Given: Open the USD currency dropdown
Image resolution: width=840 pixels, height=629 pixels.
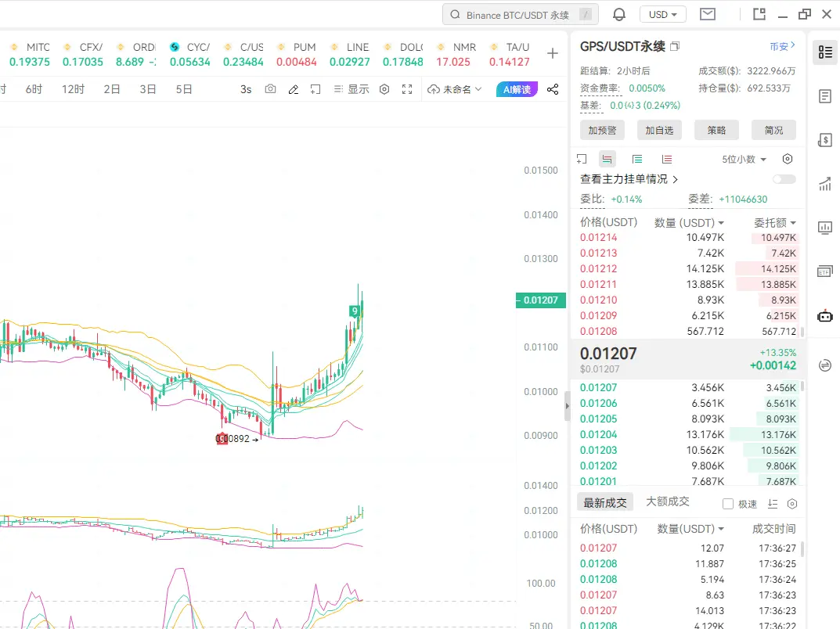Looking at the screenshot, I should point(662,14).
